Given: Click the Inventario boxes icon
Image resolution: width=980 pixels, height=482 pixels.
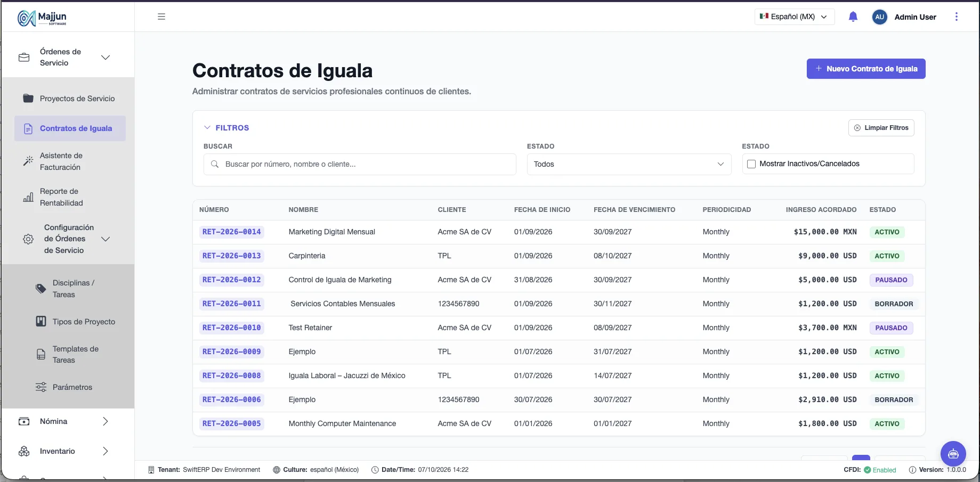Looking at the screenshot, I should coord(24,451).
